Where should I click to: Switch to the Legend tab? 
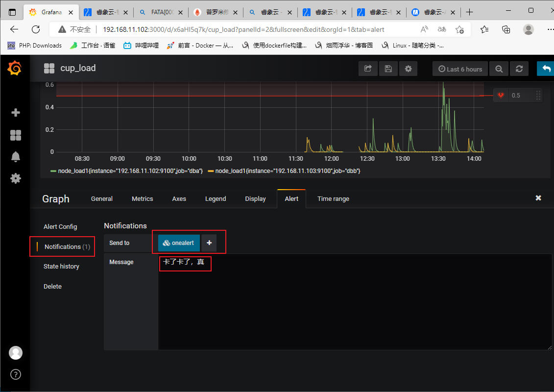[216, 198]
